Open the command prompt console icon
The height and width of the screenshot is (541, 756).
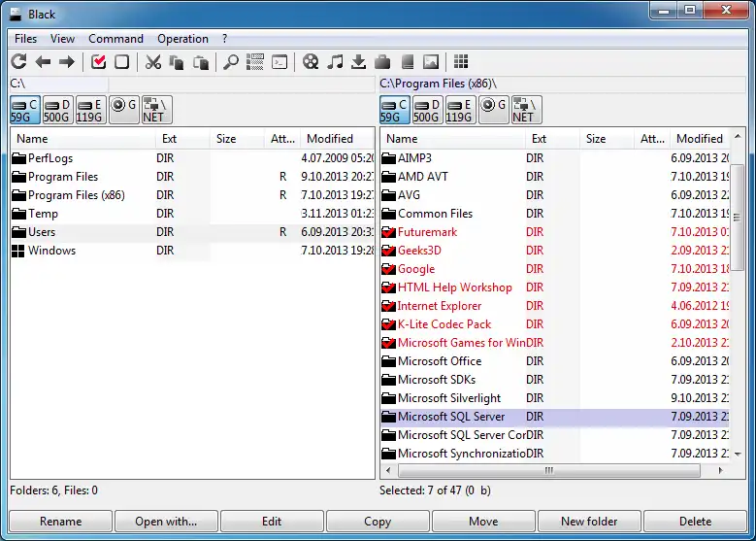click(x=279, y=62)
